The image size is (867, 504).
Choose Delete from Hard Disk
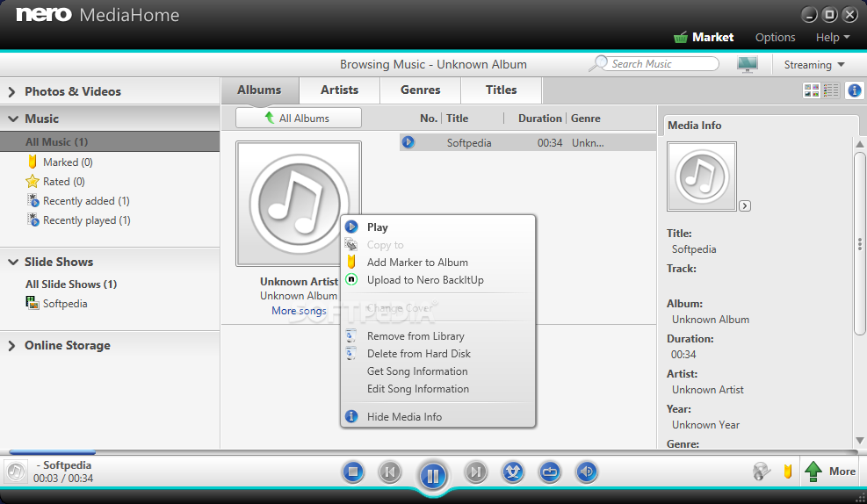[419, 354]
